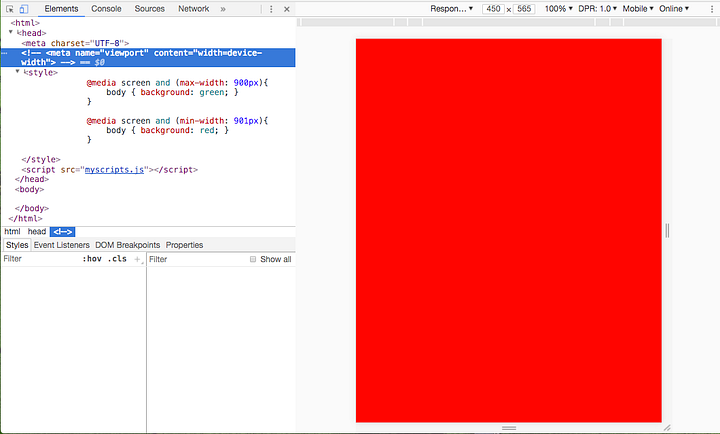Screen dimensions: 720x434
Task: Click the media query width preset bar
Action: click(508, 22)
